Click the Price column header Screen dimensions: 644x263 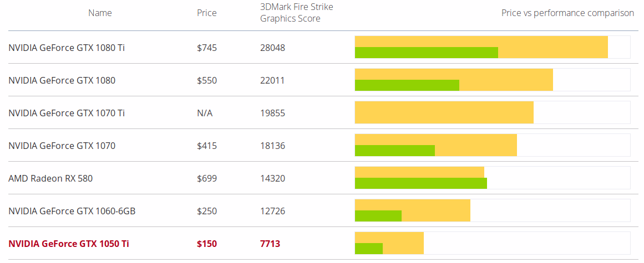tap(207, 13)
